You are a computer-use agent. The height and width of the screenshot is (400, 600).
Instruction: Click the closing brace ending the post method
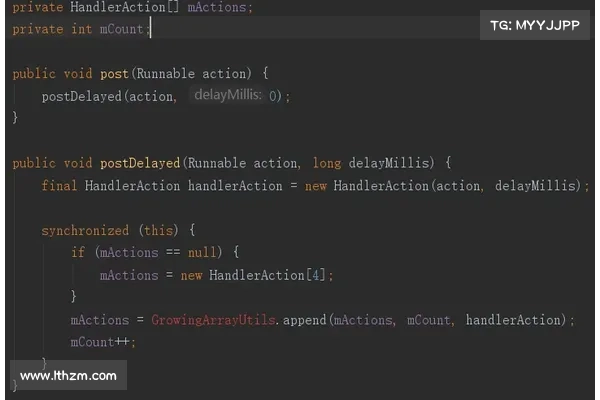pyautogui.click(x=15, y=117)
